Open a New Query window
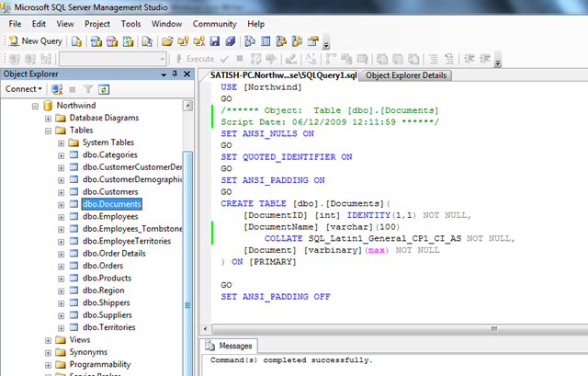 click(35, 41)
